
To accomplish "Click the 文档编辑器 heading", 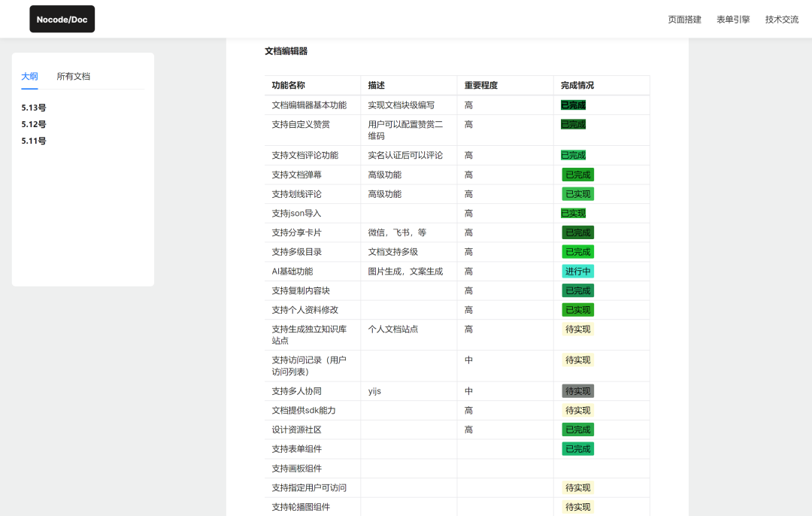I will coord(286,51).
